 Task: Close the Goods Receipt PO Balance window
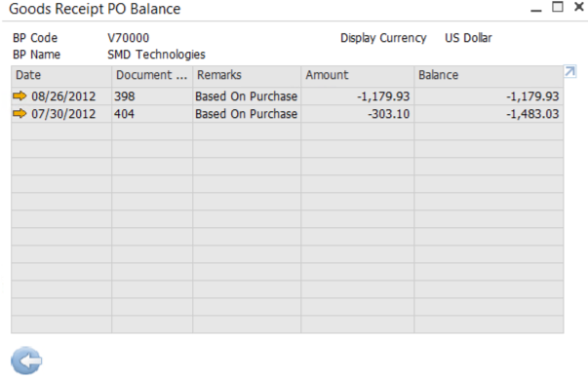coord(578,7)
